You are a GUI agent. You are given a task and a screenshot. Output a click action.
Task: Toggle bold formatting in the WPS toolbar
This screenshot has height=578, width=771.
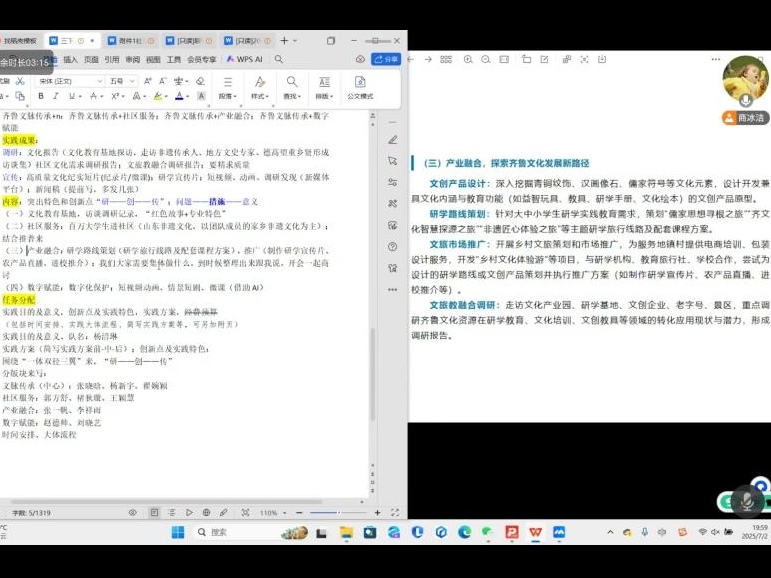tap(41, 96)
